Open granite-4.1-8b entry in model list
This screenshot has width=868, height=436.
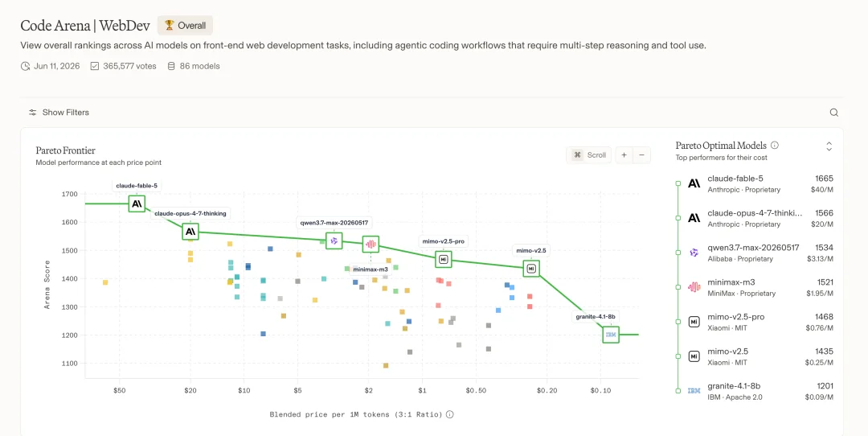[755, 391]
